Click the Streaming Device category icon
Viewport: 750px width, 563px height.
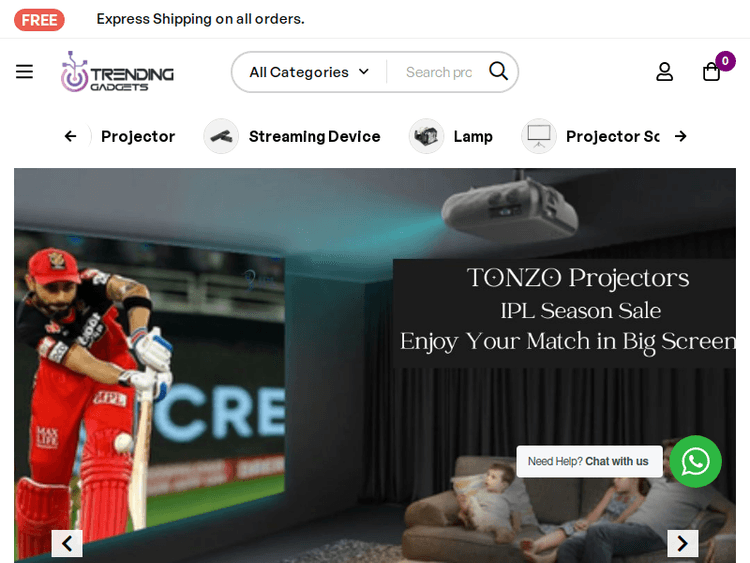point(221,136)
